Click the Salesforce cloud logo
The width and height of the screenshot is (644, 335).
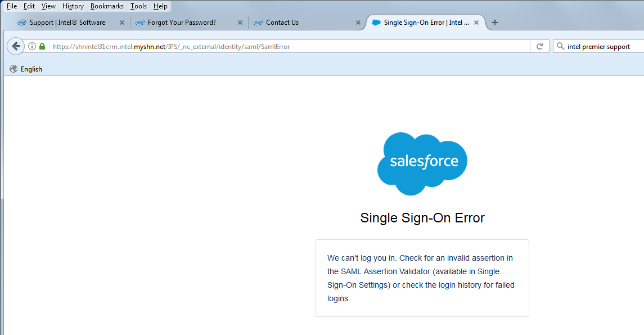(x=422, y=163)
